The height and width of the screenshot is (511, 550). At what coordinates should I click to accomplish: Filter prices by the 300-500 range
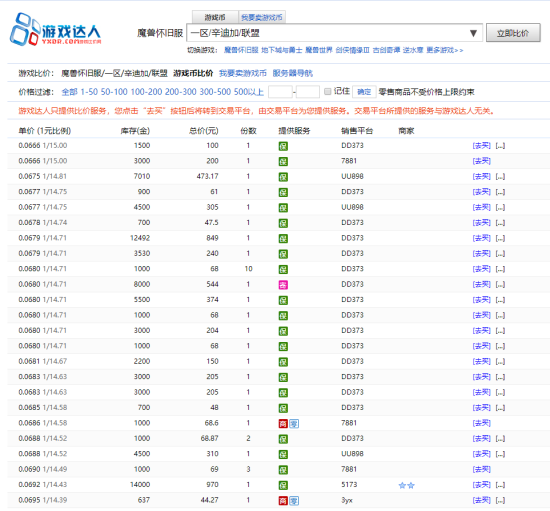tap(215, 92)
